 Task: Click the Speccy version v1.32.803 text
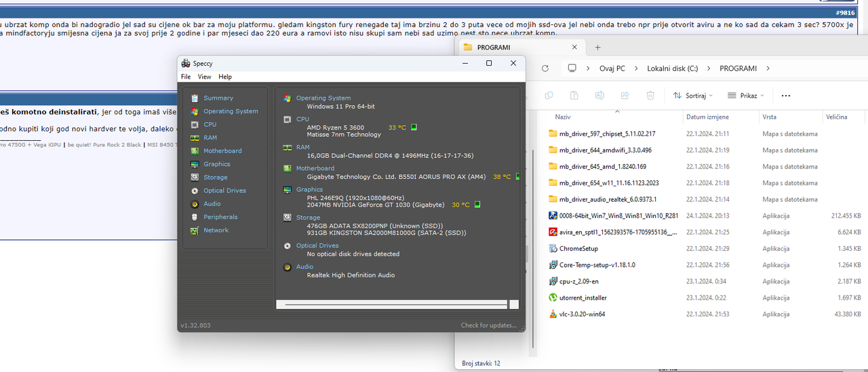pyautogui.click(x=195, y=325)
